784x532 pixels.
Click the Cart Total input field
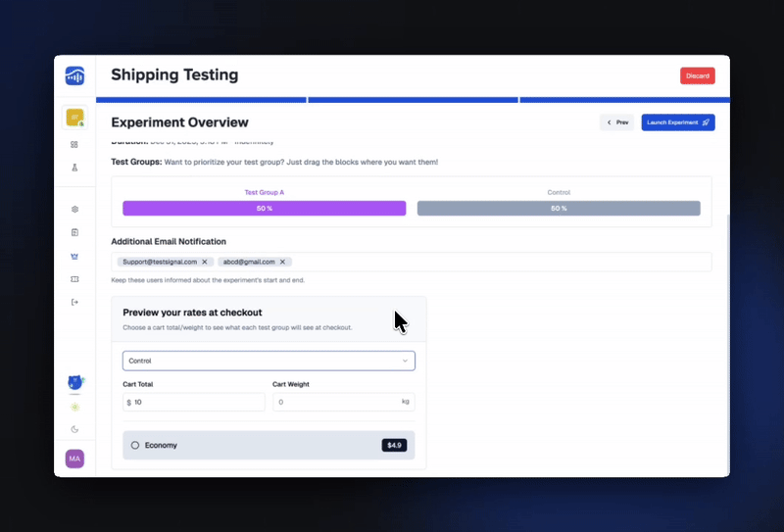pos(194,402)
